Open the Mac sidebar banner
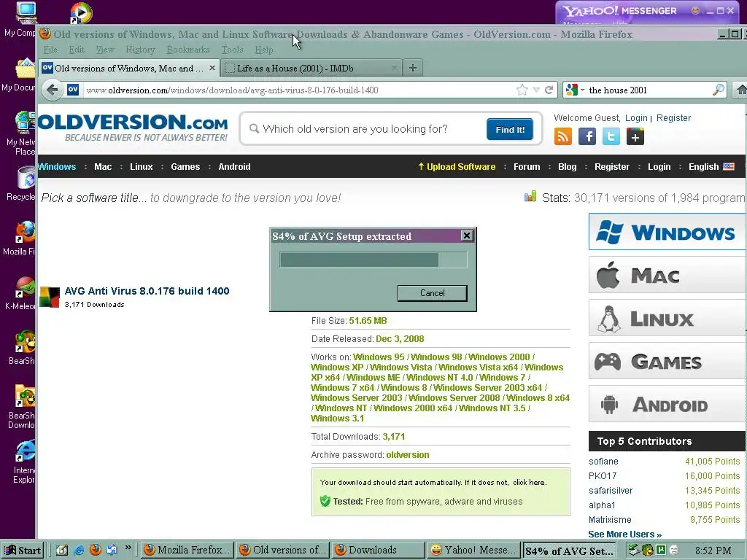The image size is (747, 560). pyautogui.click(x=667, y=275)
